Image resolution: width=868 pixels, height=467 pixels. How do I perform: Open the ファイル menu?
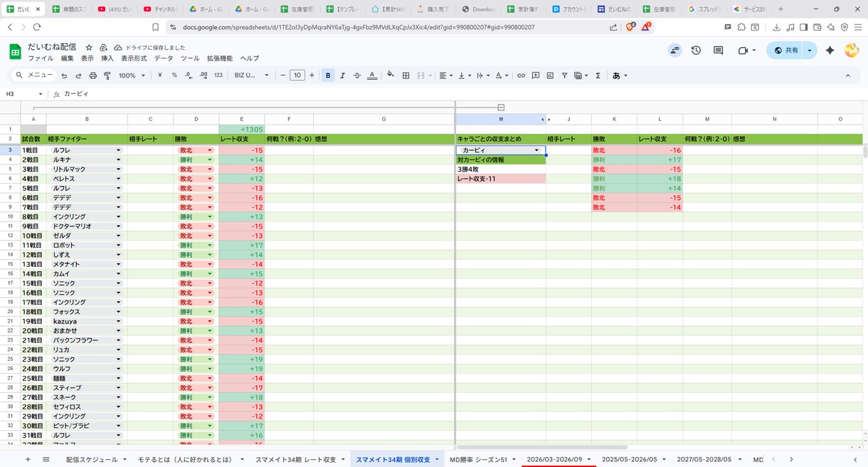click(41, 58)
